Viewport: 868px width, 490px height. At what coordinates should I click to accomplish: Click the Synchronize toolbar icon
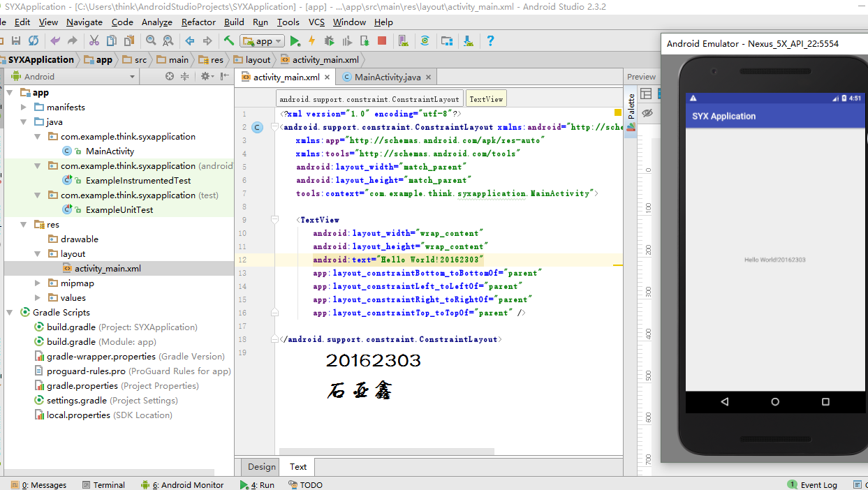tap(34, 40)
